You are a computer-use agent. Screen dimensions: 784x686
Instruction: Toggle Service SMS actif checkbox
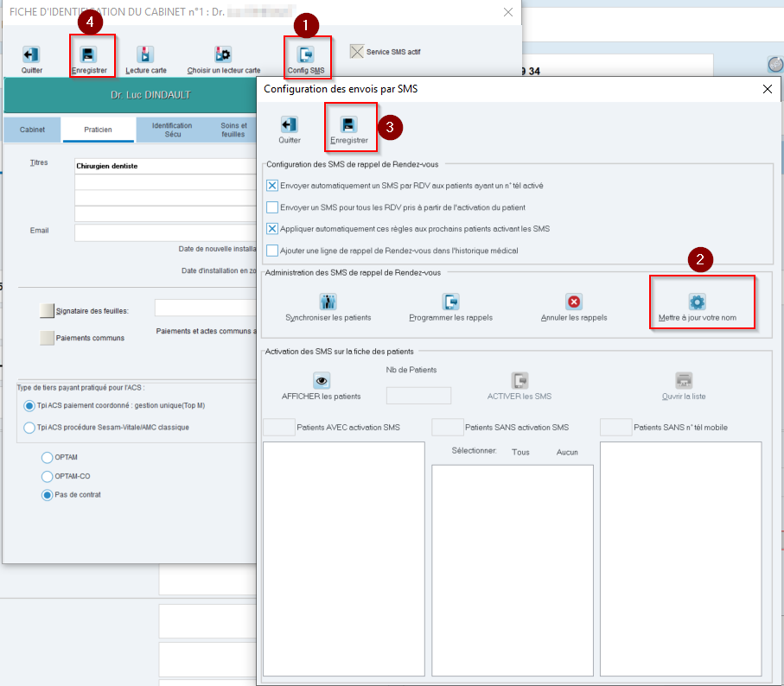pyautogui.click(x=356, y=52)
